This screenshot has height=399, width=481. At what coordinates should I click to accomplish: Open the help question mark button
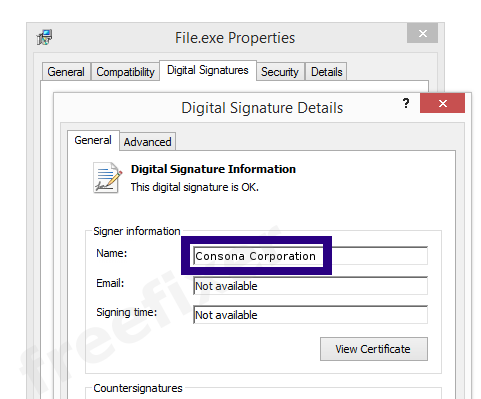[406, 103]
